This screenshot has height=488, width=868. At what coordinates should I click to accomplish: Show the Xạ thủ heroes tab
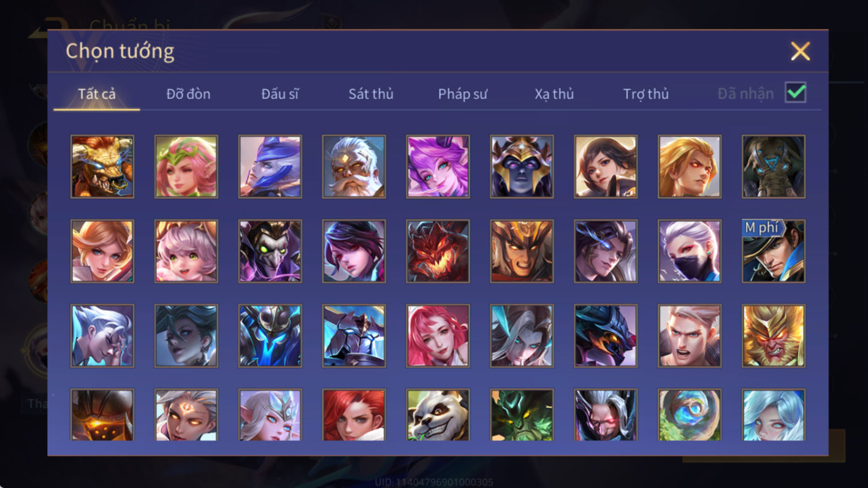[x=554, y=94]
